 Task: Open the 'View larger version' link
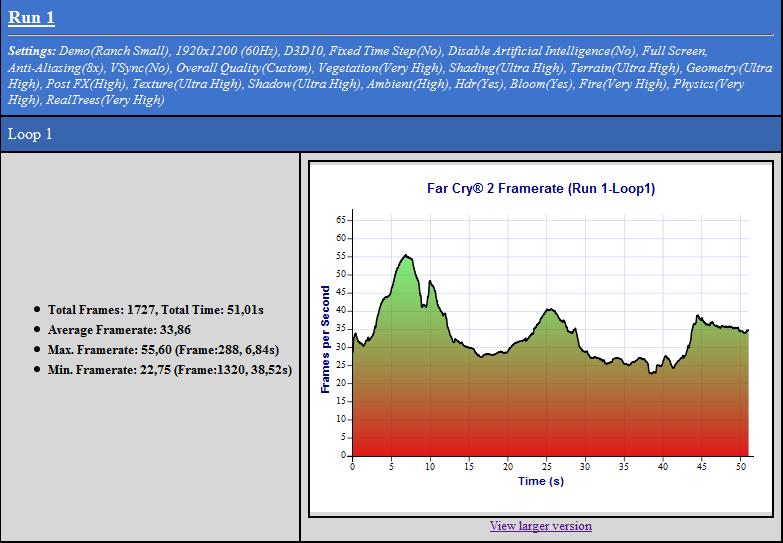tap(541, 526)
